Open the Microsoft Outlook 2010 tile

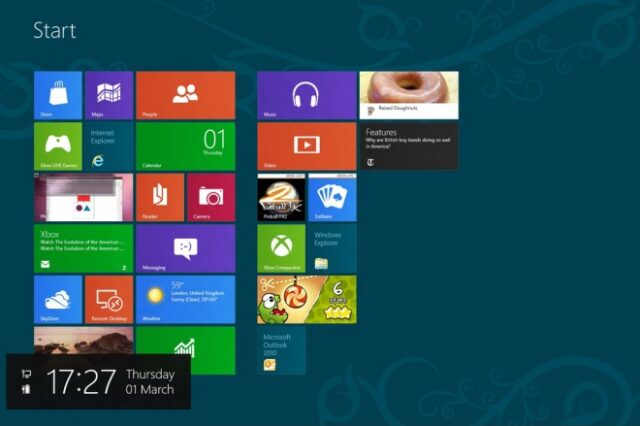281,350
